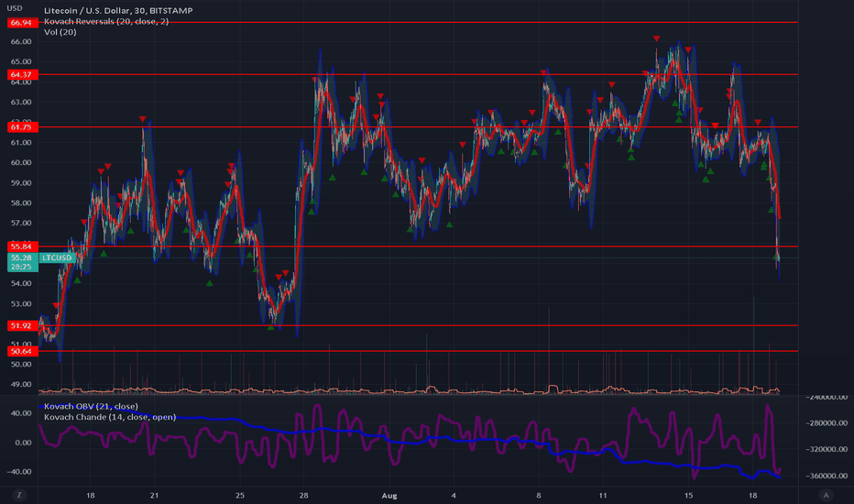Click the 61.75 price level label
854x504 pixels.
coord(22,127)
